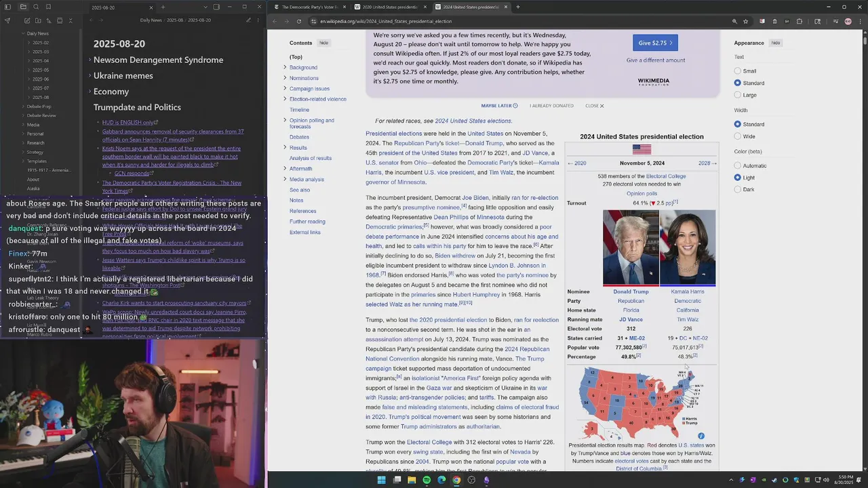Open HUD is ENGLISH only link
Image resolution: width=868 pixels, height=488 pixels.
[x=127, y=123]
